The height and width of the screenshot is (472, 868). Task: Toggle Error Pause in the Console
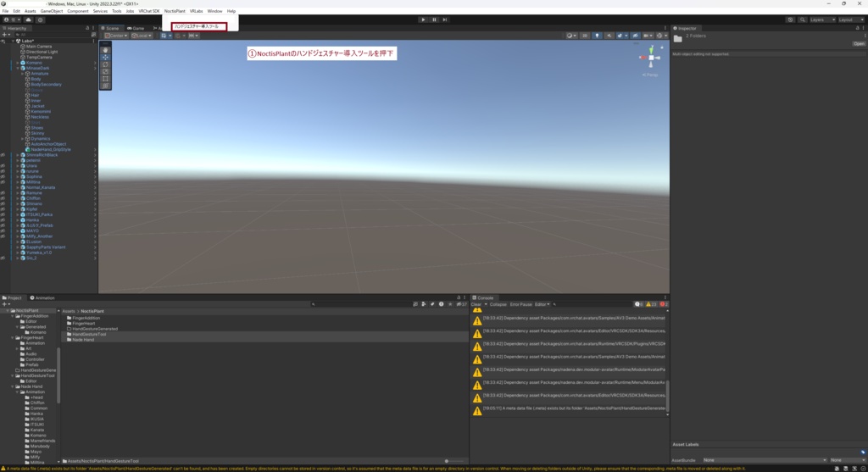point(520,304)
